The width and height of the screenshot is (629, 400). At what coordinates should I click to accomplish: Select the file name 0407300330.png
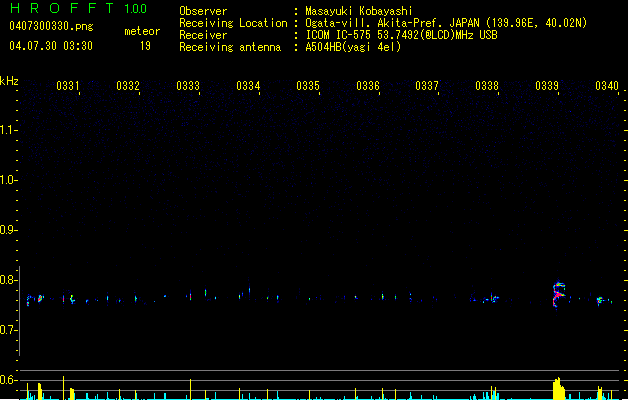51,26
